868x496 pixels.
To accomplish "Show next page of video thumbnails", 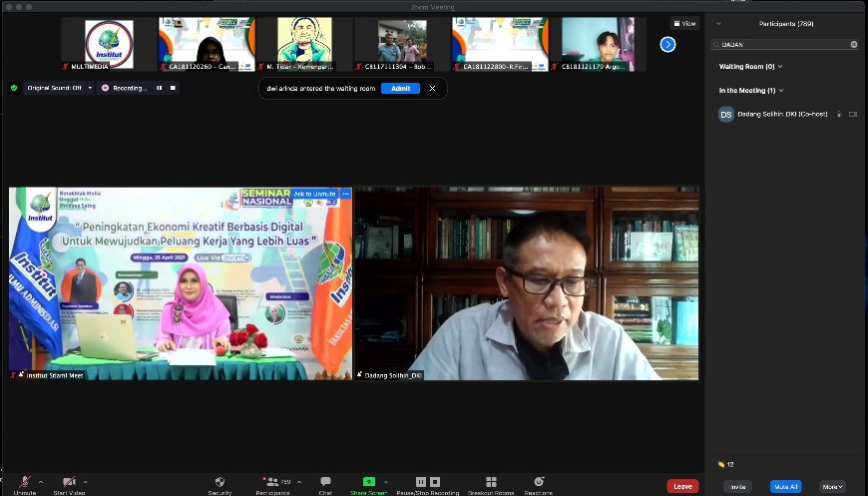I will pyautogui.click(x=667, y=44).
